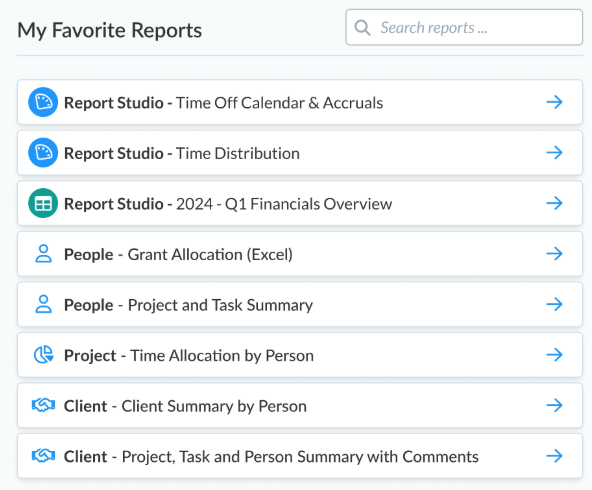Open arrow for Time Allocation by Person
Screen dimensions: 592x490
[555, 355]
